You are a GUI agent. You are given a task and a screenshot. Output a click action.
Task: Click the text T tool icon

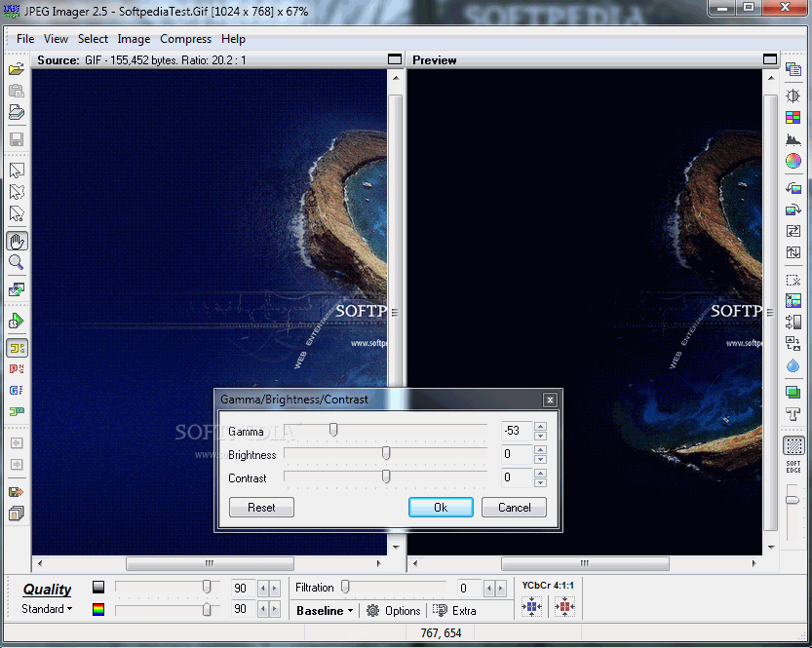coord(793,414)
